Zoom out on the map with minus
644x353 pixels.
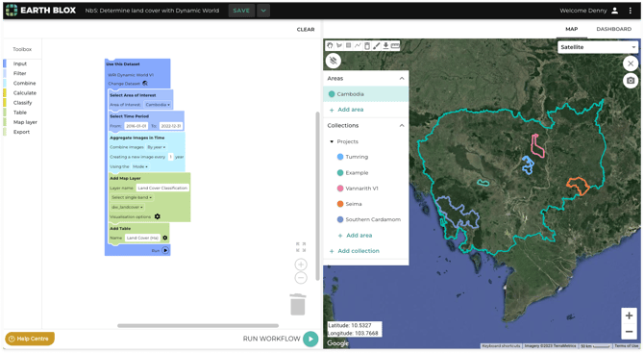[x=629, y=331]
